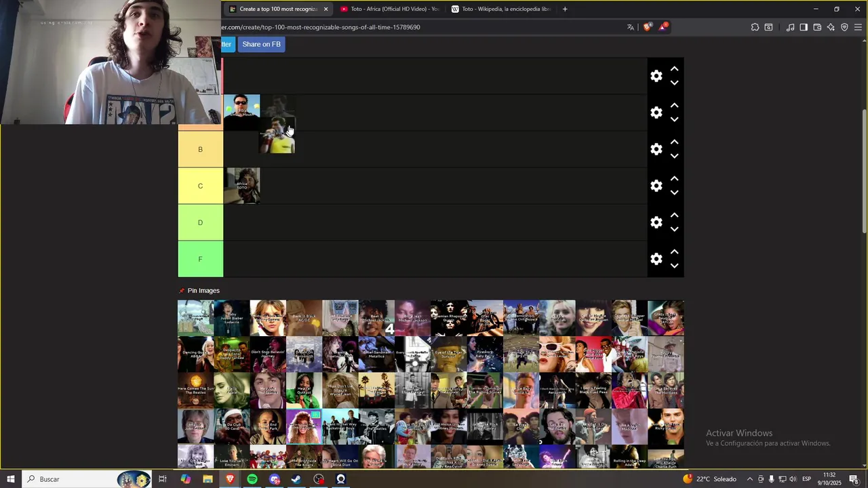This screenshot has width=868, height=488.
Task: Select the Bohemian Rhapsody Queen thumbnail
Action: [448, 318]
